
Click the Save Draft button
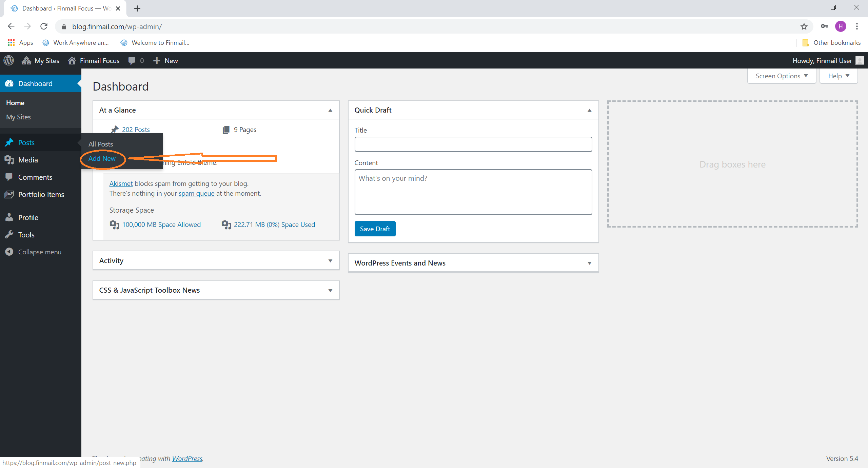375,229
